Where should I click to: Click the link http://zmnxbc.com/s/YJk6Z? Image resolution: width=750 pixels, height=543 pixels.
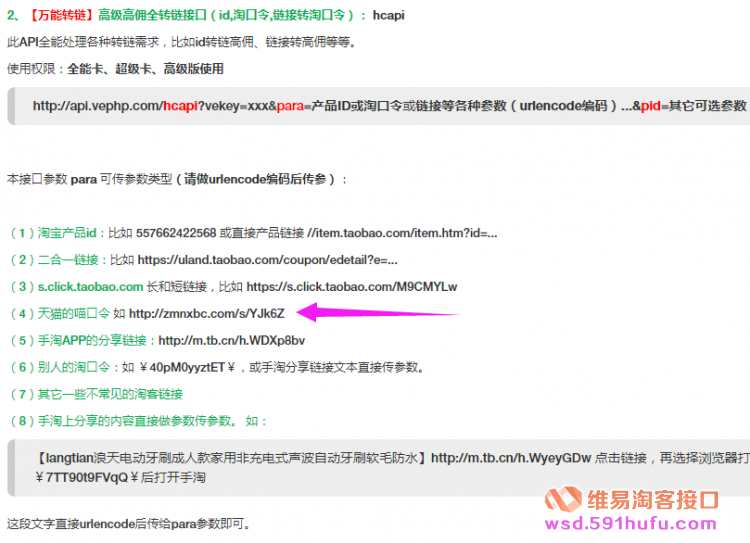207,313
